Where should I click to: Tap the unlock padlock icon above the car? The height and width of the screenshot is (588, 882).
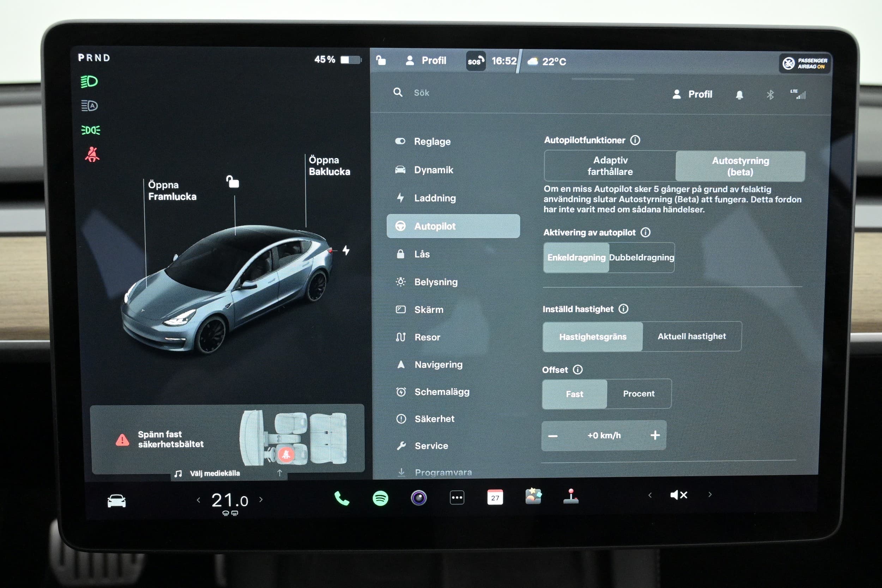tap(232, 182)
